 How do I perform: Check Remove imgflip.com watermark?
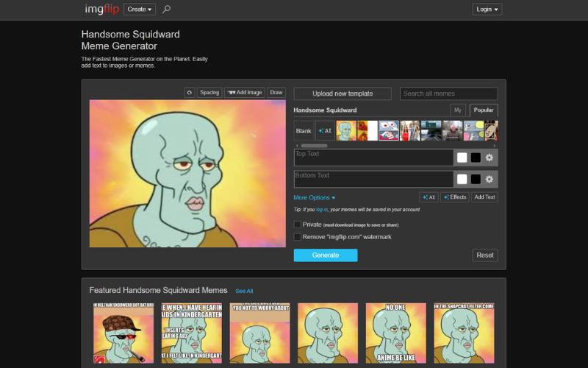298,237
